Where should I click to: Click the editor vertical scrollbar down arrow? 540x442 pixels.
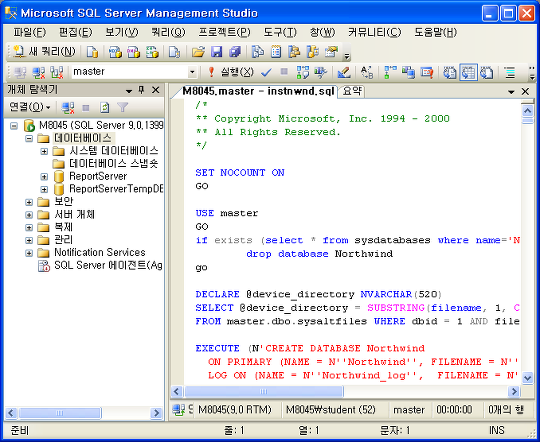528,378
